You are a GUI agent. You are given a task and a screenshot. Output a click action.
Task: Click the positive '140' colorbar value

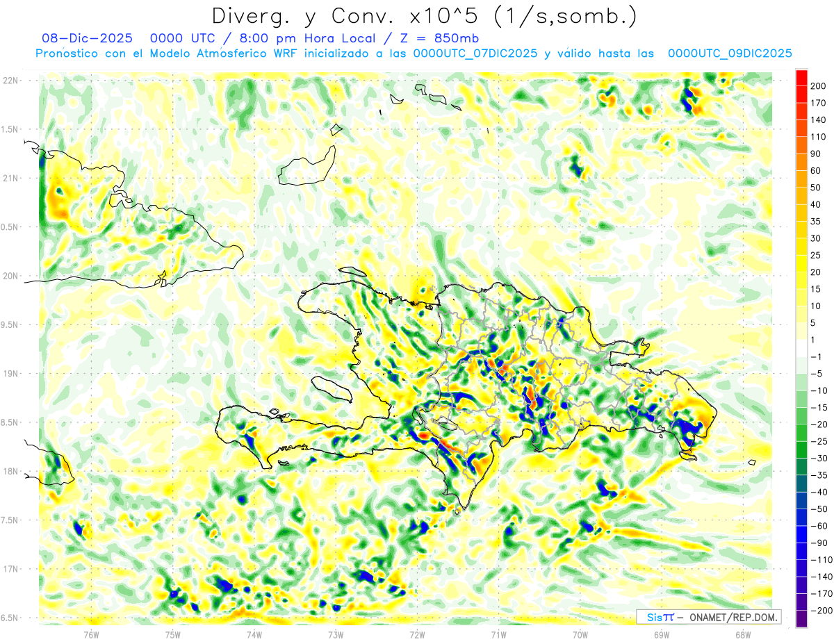pos(819,119)
